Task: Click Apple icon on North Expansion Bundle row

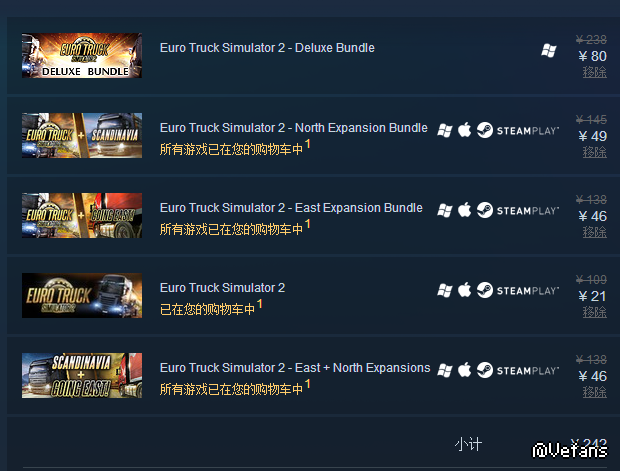Action: click(465, 130)
